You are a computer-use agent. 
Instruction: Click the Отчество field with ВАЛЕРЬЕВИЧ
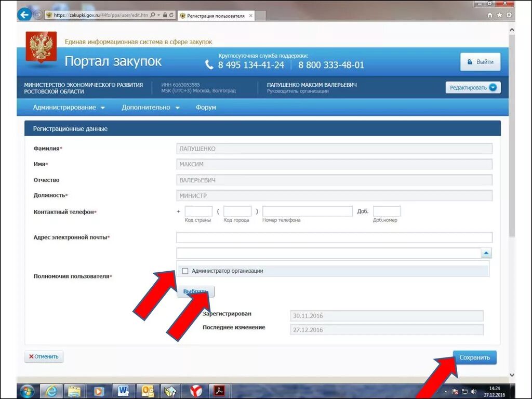click(334, 180)
